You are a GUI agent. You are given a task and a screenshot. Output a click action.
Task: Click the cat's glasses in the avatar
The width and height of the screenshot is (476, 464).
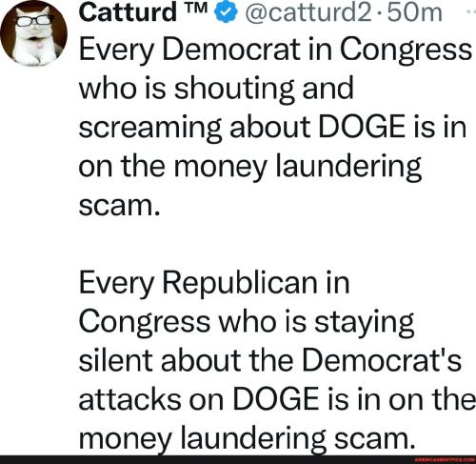click(34, 22)
